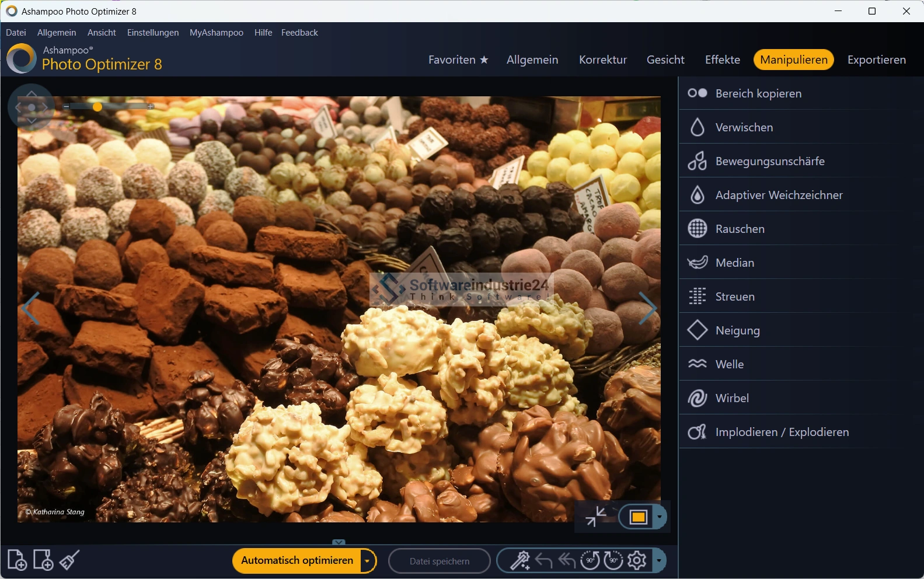This screenshot has width=924, height=579.
Task: Open the Bewegungsunschärfe motion blur tool
Action: pyautogui.click(x=769, y=161)
